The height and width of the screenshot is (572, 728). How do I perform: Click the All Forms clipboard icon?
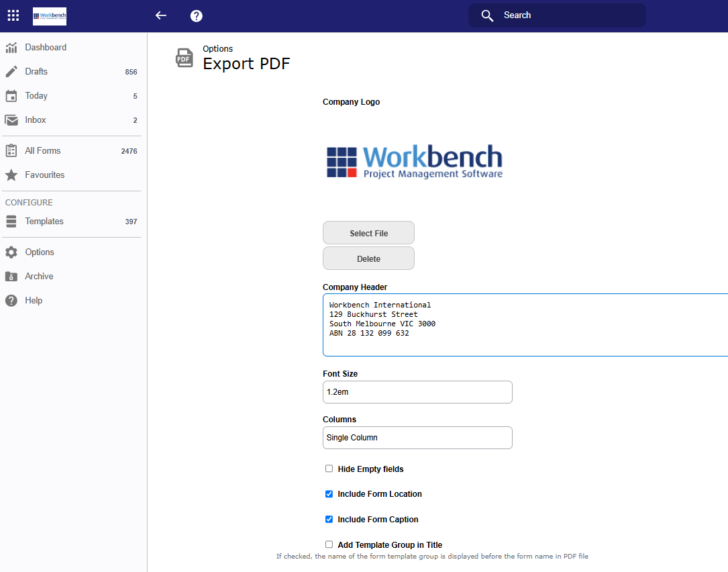tap(11, 150)
